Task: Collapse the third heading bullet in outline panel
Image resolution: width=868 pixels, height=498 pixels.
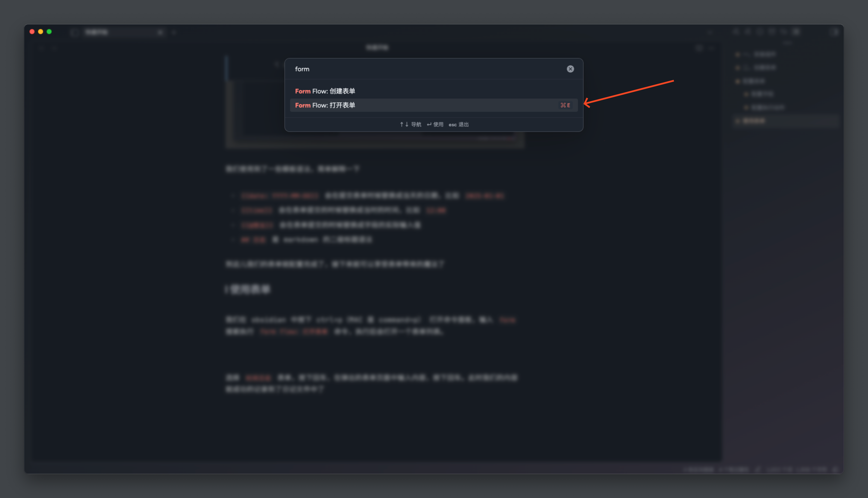Action: [x=738, y=81]
